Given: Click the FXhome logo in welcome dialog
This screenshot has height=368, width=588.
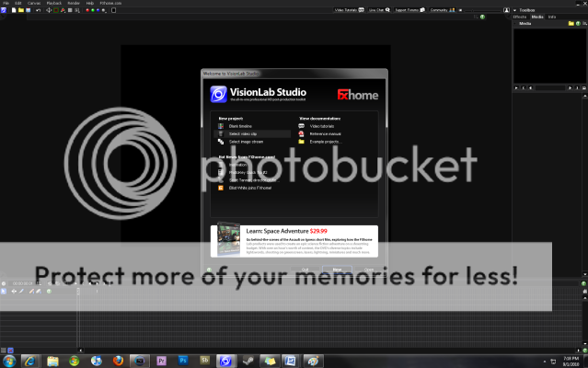Looking at the screenshot, I should [357, 95].
